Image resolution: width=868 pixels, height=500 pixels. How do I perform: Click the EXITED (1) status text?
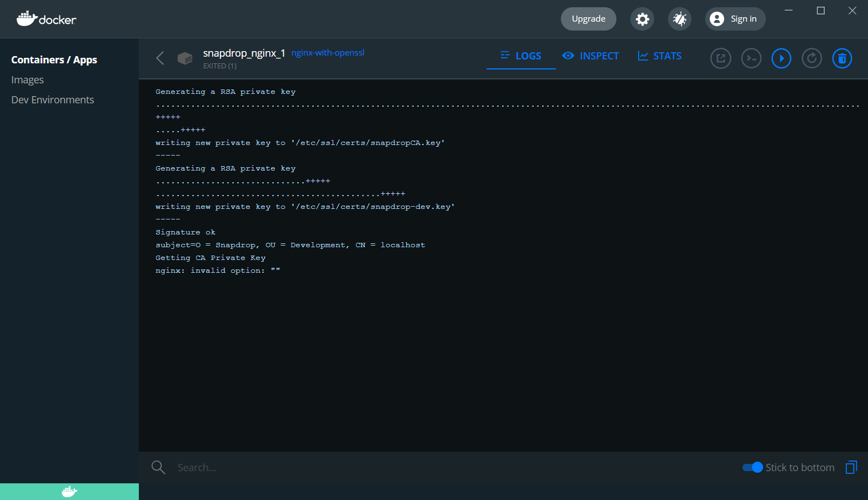click(x=220, y=66)
